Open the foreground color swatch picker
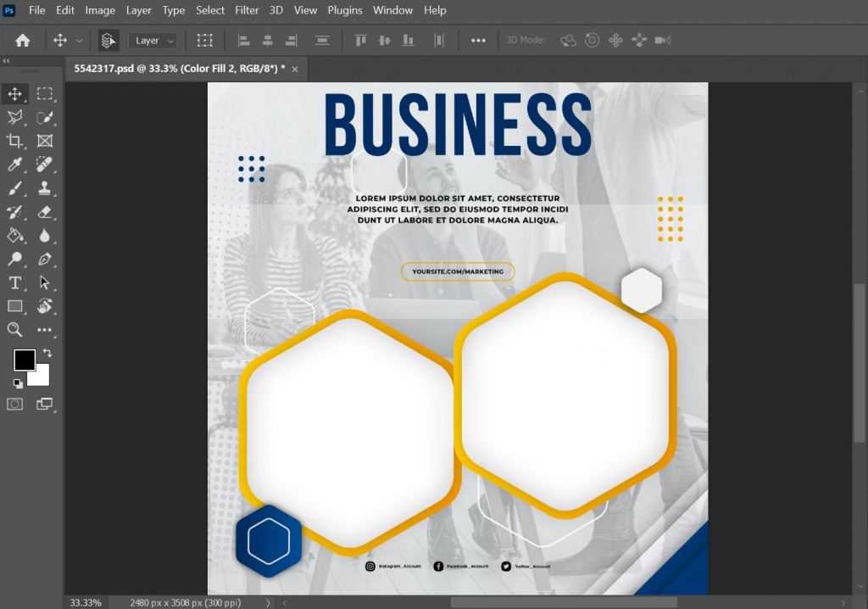Image resolution: width=868 pixels, height=609 pixels. (x=23, y=360)
